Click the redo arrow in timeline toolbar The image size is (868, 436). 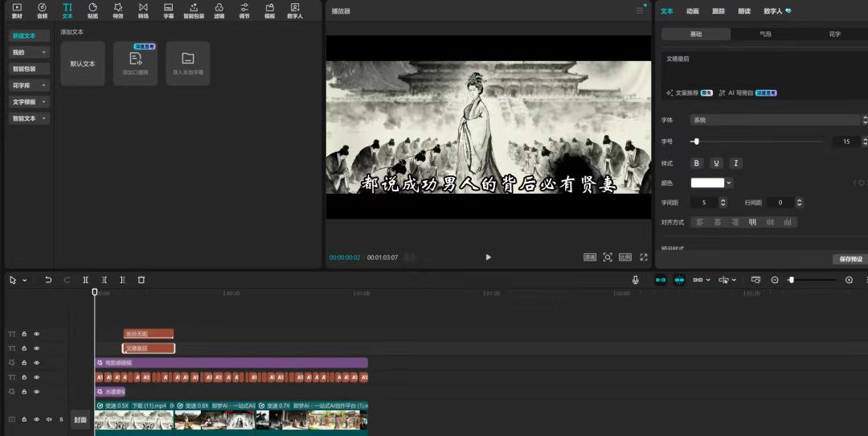click(67, 280)
